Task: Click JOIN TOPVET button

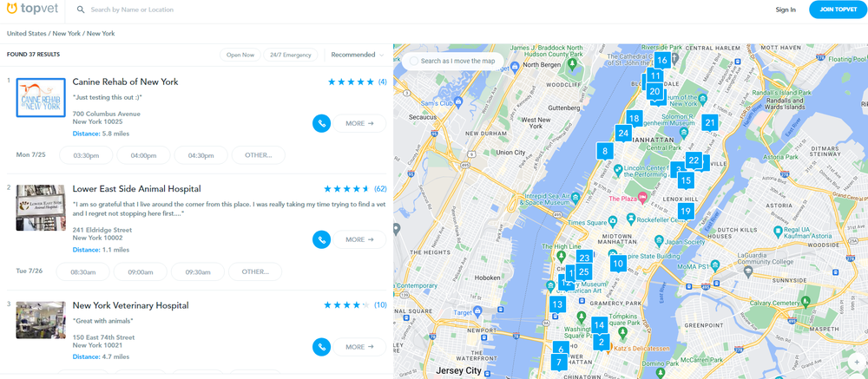Action: tap(838, 10)
